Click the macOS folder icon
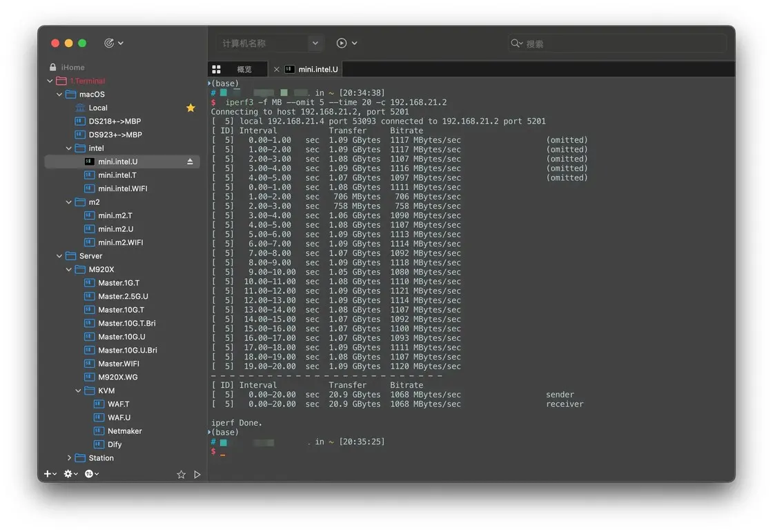 tap(71, 94)
